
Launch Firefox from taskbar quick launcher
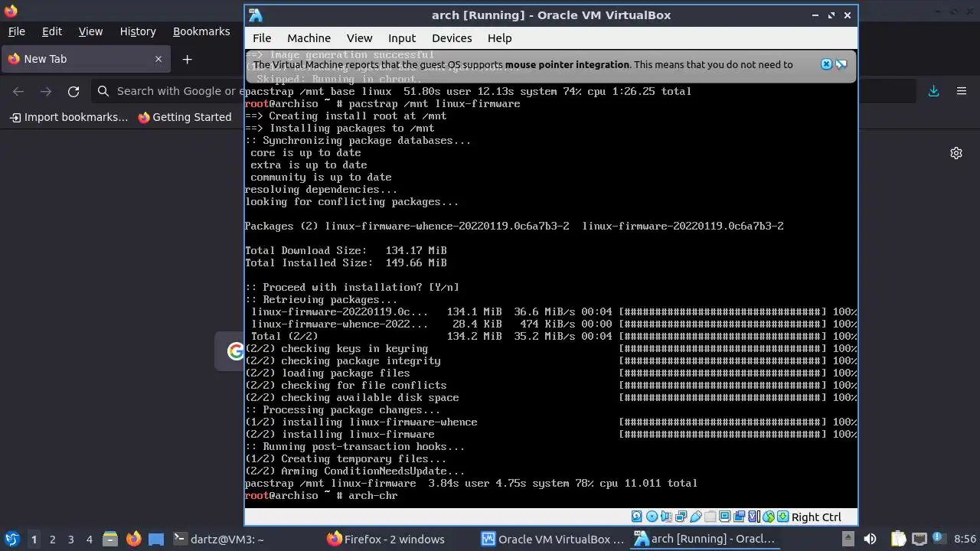[134, 539]
